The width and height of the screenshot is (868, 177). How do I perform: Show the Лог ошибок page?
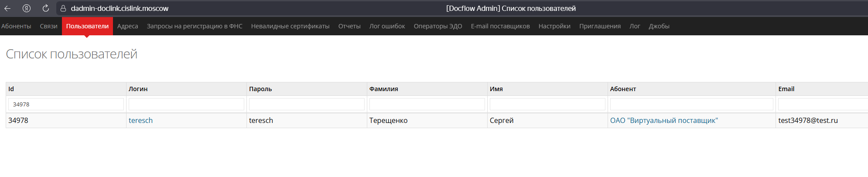387,26
